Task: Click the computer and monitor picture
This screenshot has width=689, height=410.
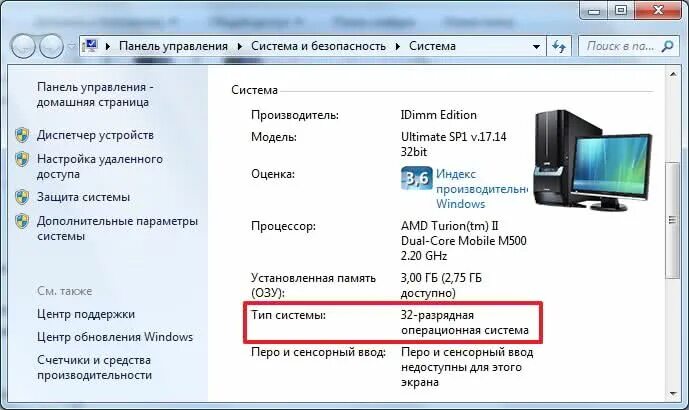Action: tap(592, 160)
